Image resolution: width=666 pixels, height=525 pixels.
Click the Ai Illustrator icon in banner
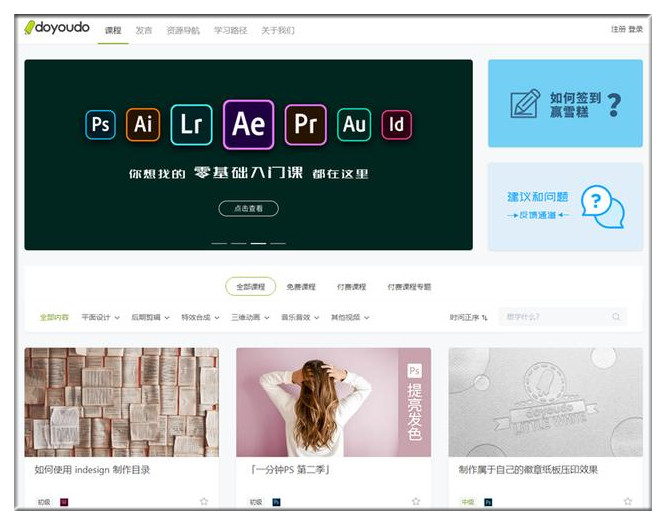[x=143, y=124]
